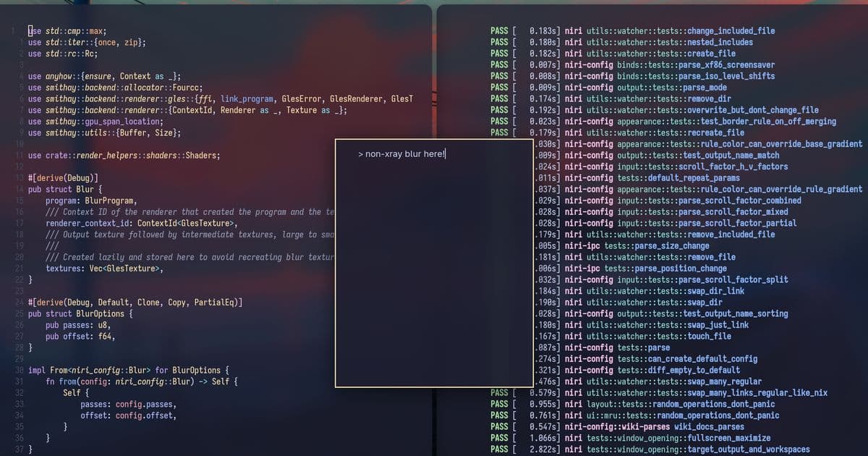This screenshot has width=868, height=456.
Task: Click 'use smithay::backend::allocator::Fourcc;' line
Action: tap(115, 88)
